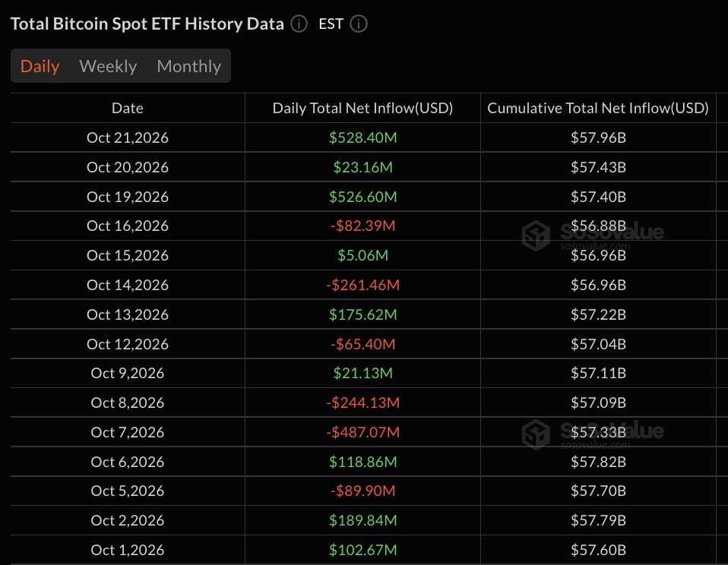Click the $57.22B cumulative value

599,314
